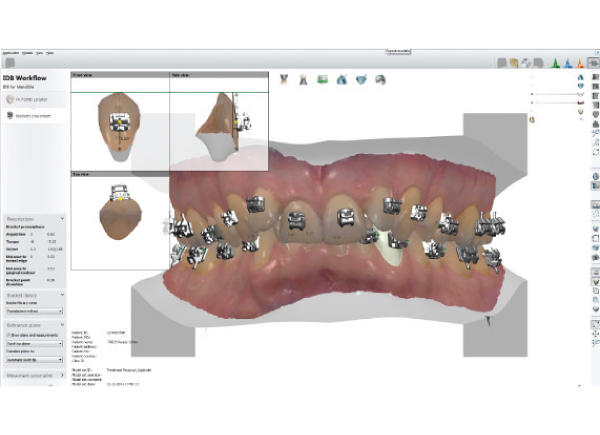Image resolution: width=600 pixels, height=435 pixels.
Task: Expand the Movement constraints section
Action: point(62,375)
